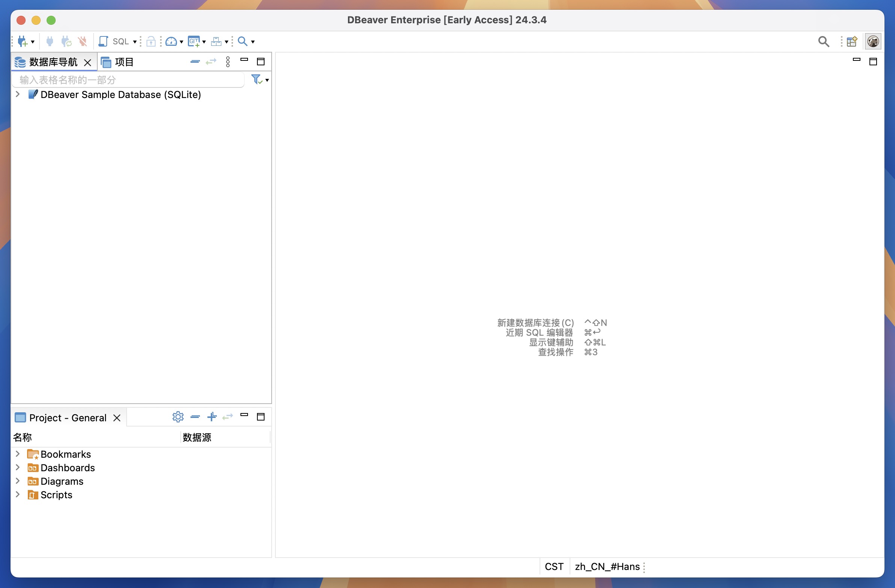Expand the DBeaver Sample Database tree node

pos(18,94)
